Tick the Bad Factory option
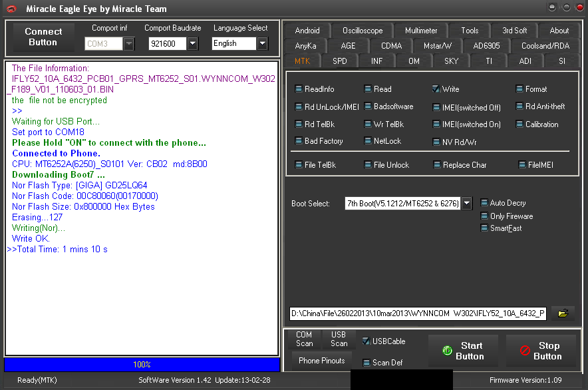This screenshot has height=390, width=588. [299, 141]
